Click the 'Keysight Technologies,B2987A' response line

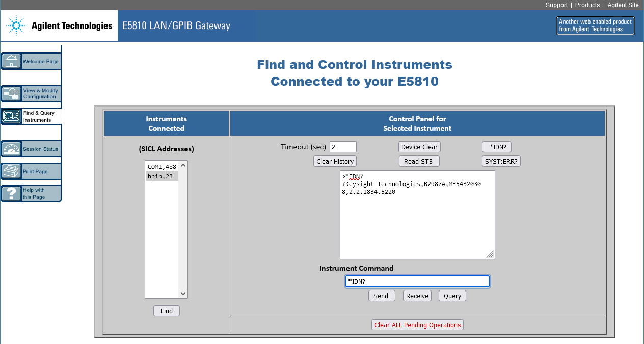(411, 184)
